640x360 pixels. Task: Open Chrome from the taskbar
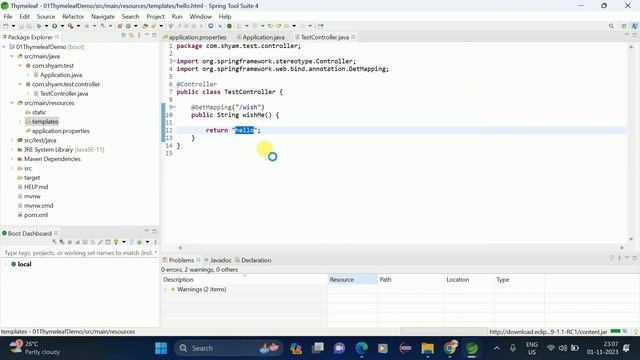[x=450, y=348]
